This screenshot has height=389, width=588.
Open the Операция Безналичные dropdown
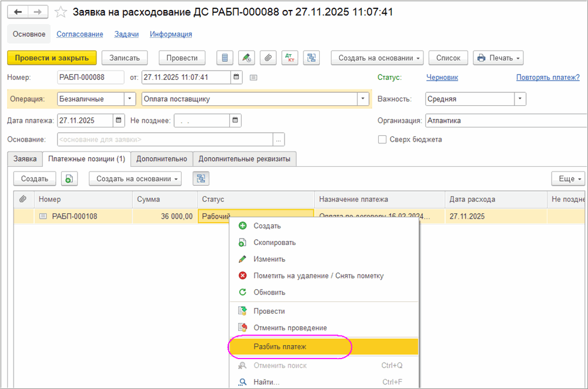[130, 99]
